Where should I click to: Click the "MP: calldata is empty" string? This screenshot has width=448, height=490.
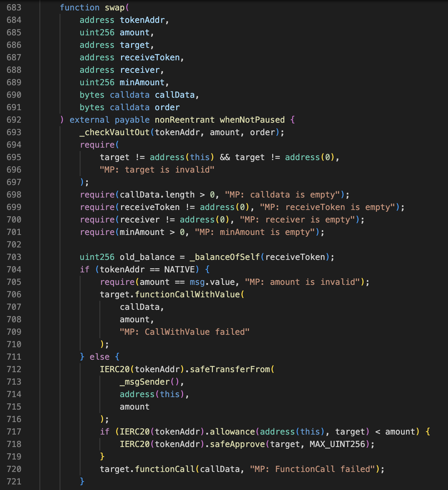282,195
